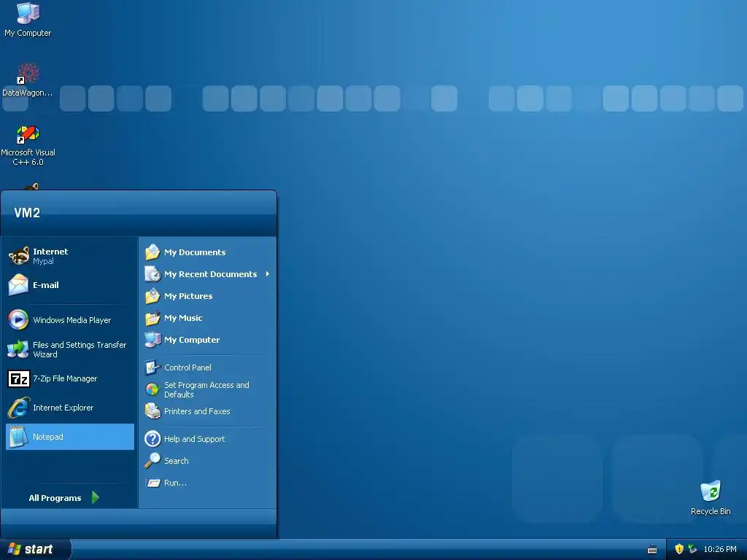Click the yellow security shield tray icon
The height and width of the screenshot is (560, 747).
click(x=679, y=549)
